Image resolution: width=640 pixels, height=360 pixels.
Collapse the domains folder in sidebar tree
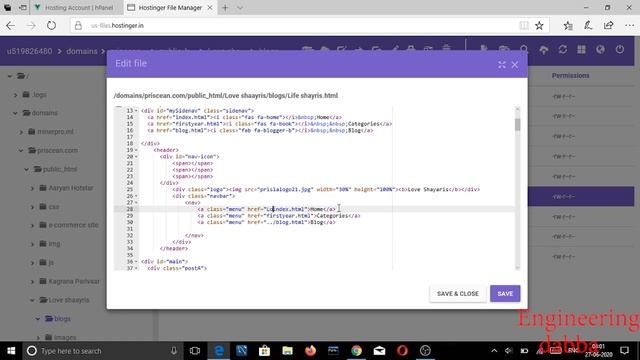16,113
